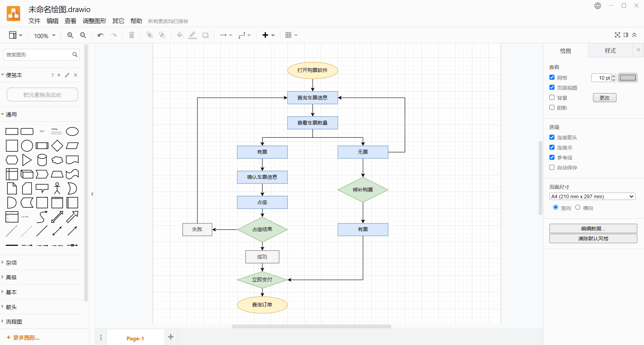Screen dimensions: 644x345
Task: Enable the 阴影 shadow checkbox
Action: (552, 108)
